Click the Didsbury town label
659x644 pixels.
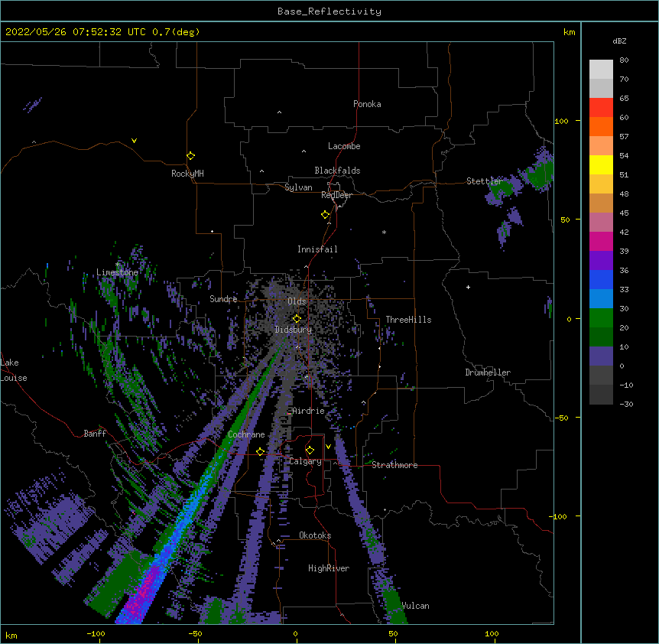(293, 330)
